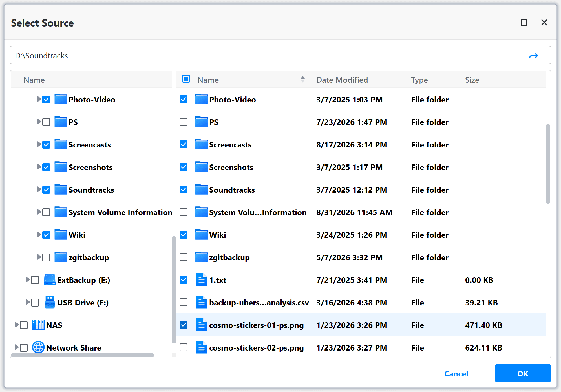The width and height of the screenshot is (561, 392).
Task: Click the 1.txt file icon
Action: click(x=201, y=280)
